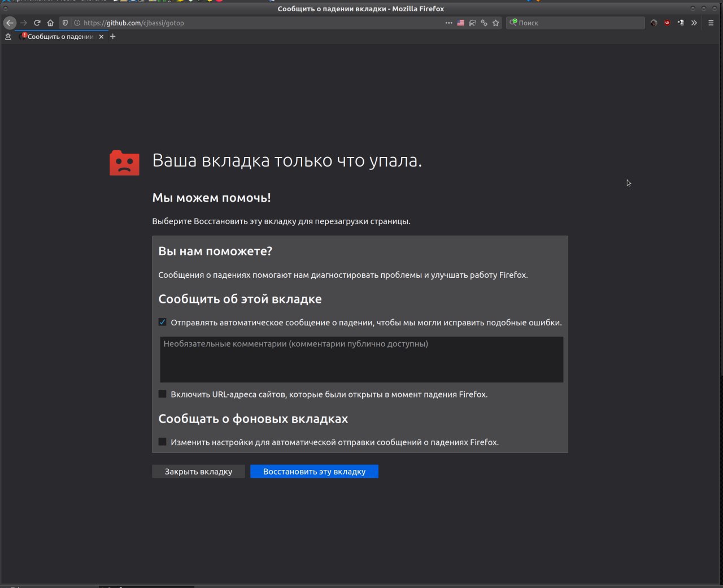Close the crashed tab via X
This screenshot has width=723, height=588.
coord(101,36)
